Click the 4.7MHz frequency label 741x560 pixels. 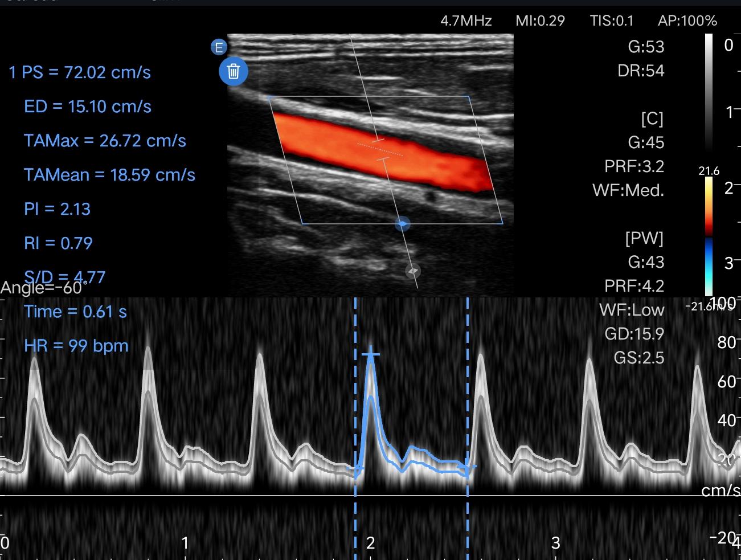click(x=466, y=21)
